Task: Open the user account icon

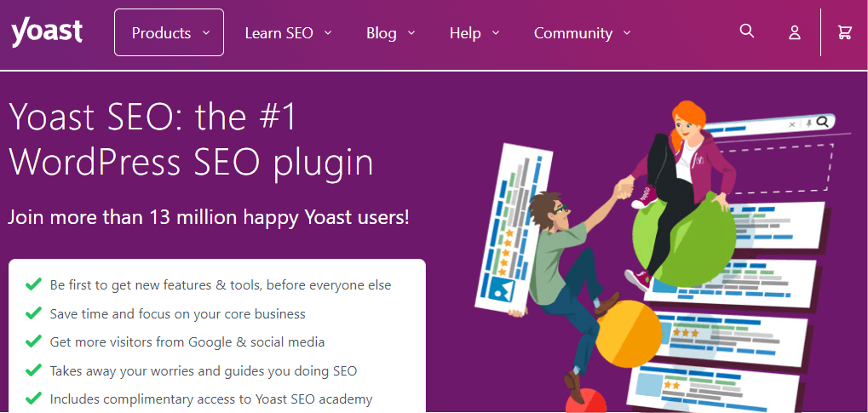Action: tap(795, 32)
